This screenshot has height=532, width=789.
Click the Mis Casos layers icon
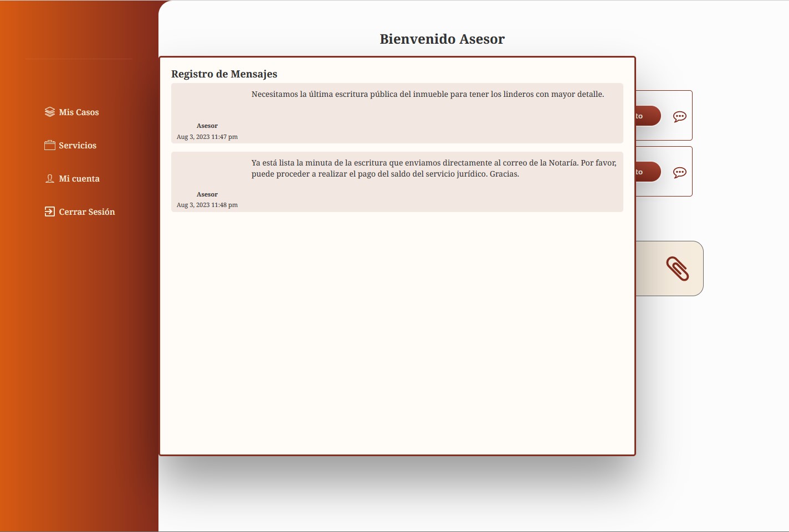click(50, 112)
